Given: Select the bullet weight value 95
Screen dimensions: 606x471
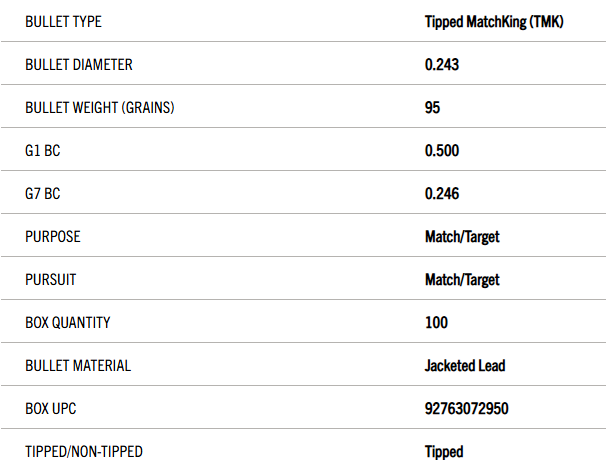Looking at the screenshot, I should (x=432, y=108).
